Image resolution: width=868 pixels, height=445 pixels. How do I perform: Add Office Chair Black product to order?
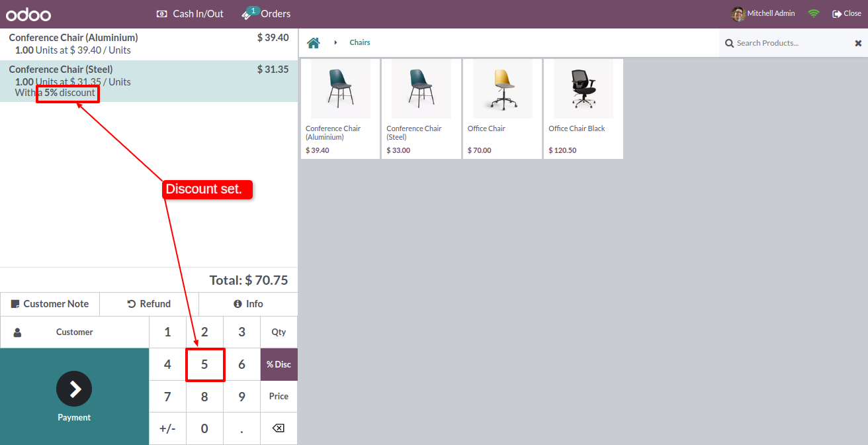click(x=583, y=109)
